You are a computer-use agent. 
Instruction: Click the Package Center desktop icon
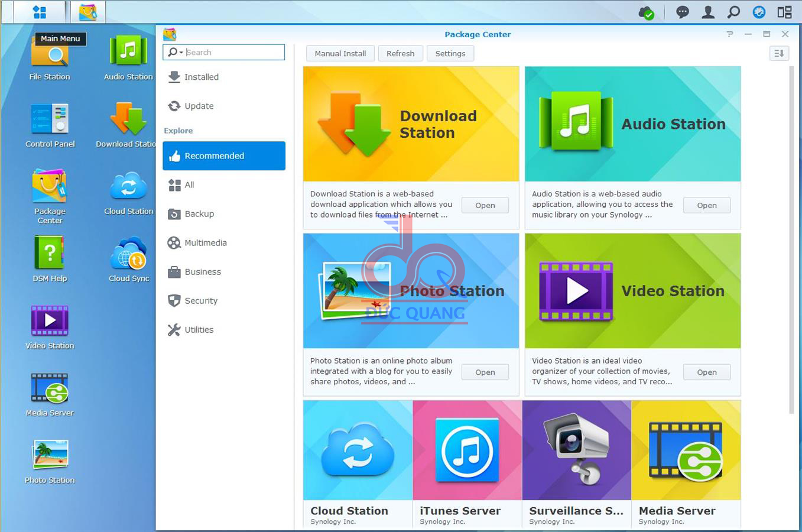coord(50,197)
